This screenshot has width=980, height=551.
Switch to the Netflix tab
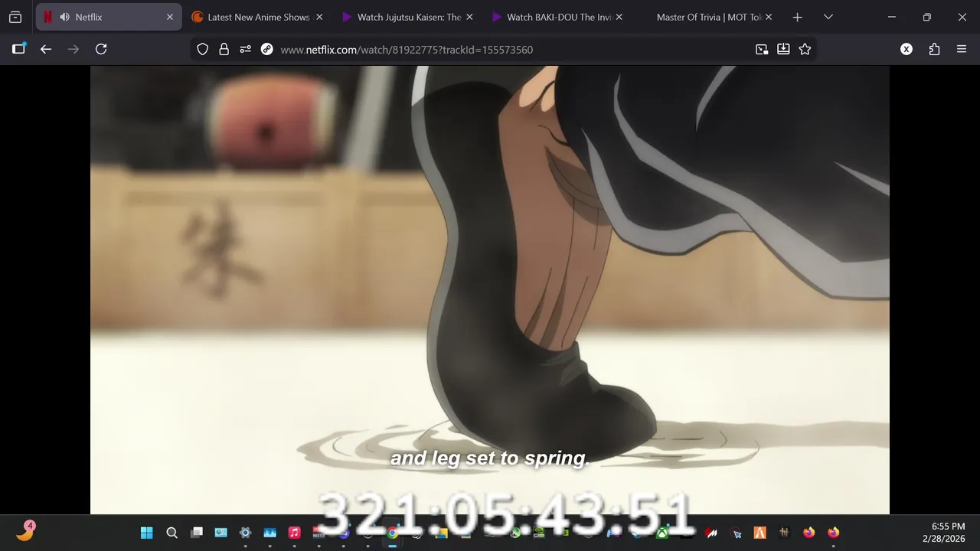109,17
